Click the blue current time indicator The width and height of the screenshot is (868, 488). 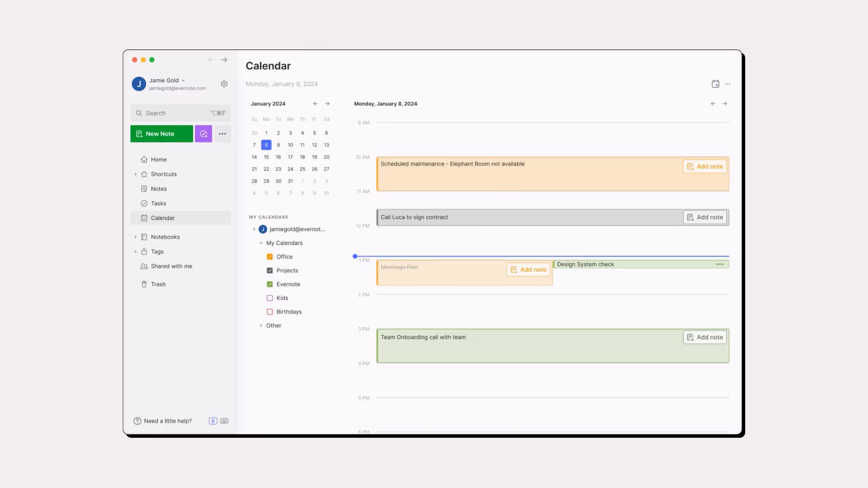[x=355, y=256]
